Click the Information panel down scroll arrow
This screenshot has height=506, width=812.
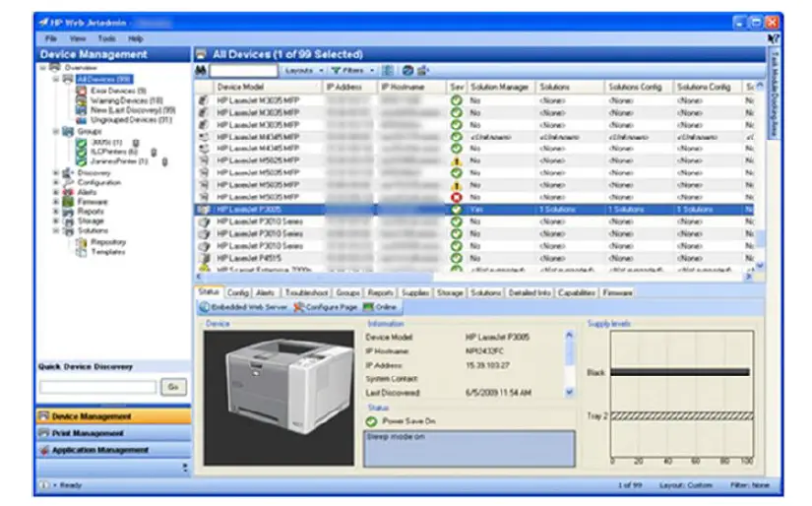coord(570,392)
